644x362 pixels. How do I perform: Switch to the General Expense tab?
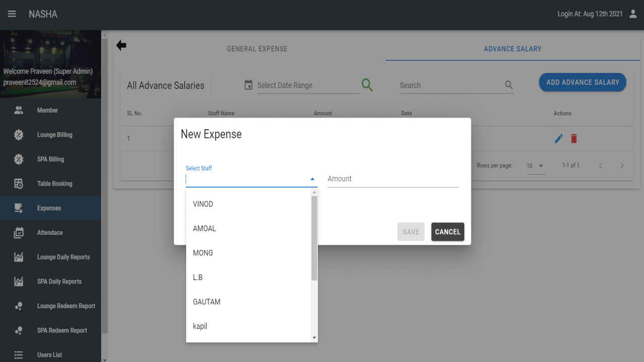click(257, 49)
